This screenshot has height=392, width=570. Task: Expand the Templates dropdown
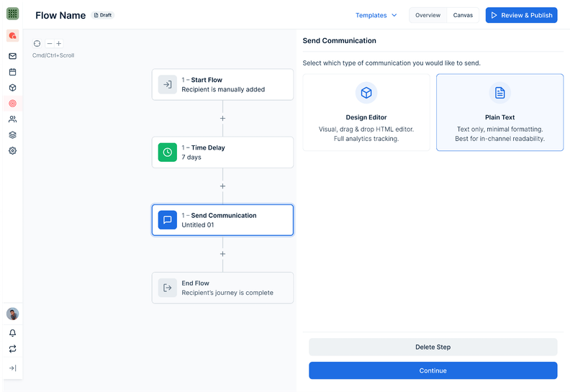click(376, 15)
